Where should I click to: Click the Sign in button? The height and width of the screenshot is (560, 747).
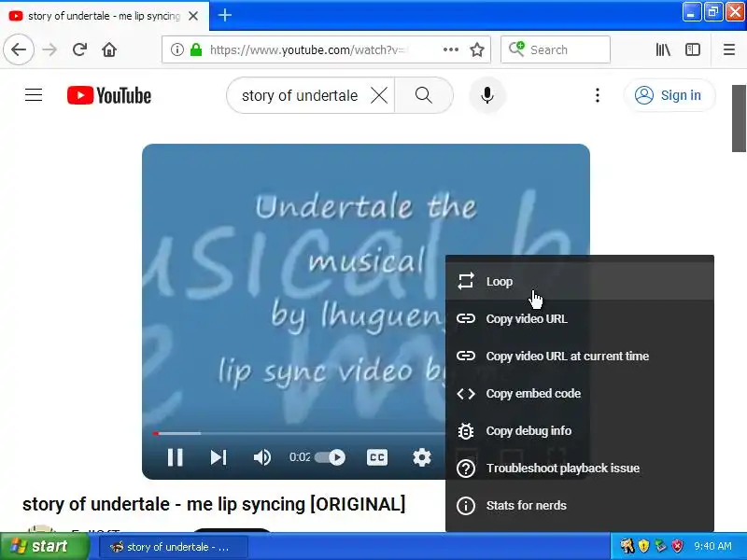pos(669,95)
